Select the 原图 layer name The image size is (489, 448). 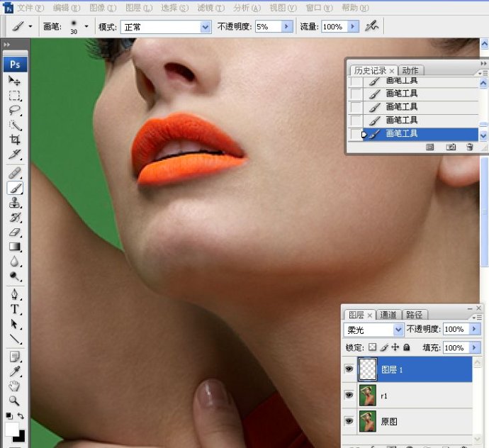[389, 422]
